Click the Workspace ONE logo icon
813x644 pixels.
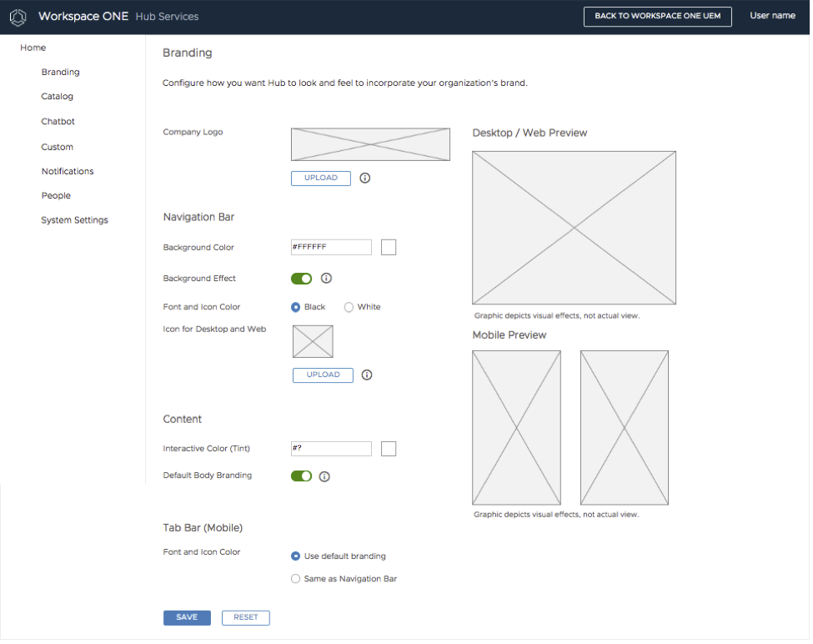[18, 18]
